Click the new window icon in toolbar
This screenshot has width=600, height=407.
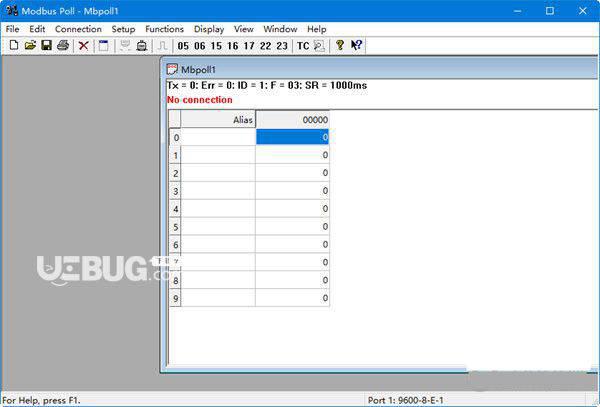[x=103, y=46]
